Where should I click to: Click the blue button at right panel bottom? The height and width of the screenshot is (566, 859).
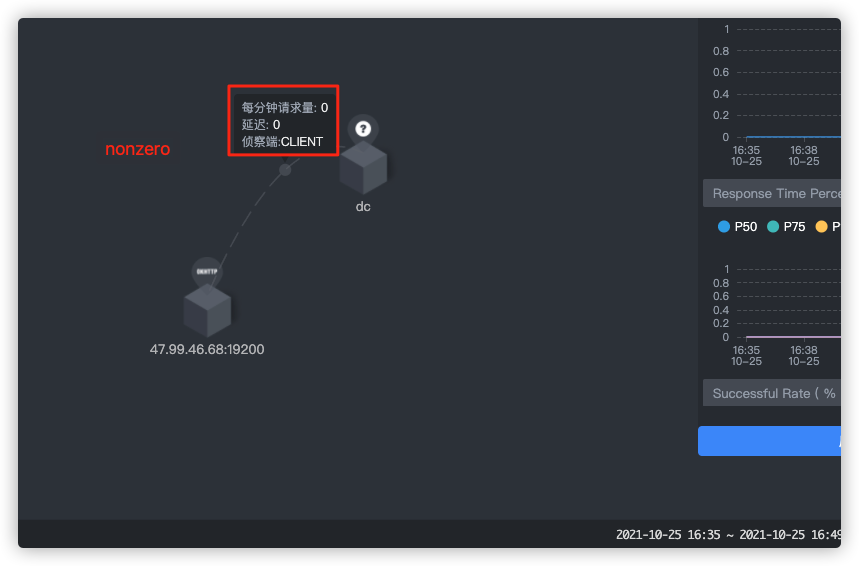click(769, 441)
